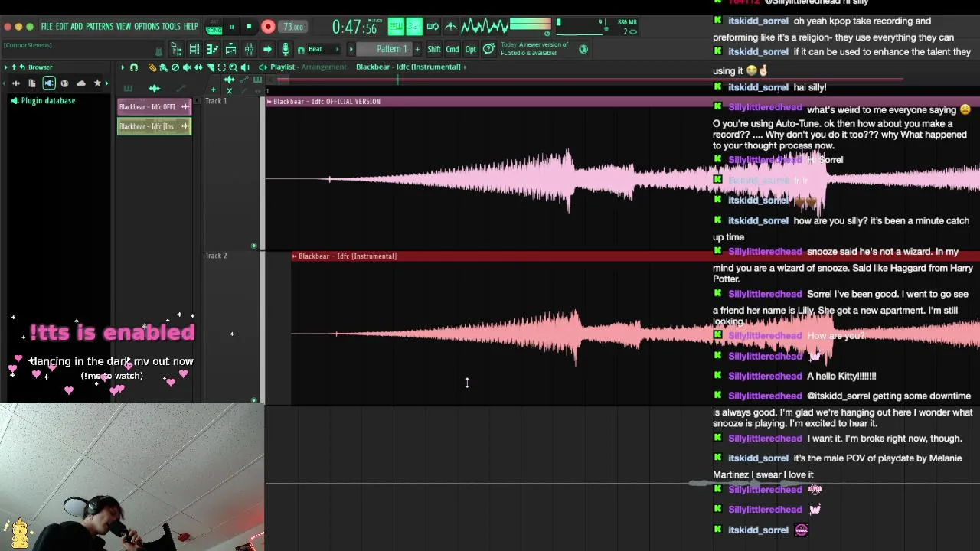Toggle the countdown 3-2 button
980x551 pixels.
[414, 27]
